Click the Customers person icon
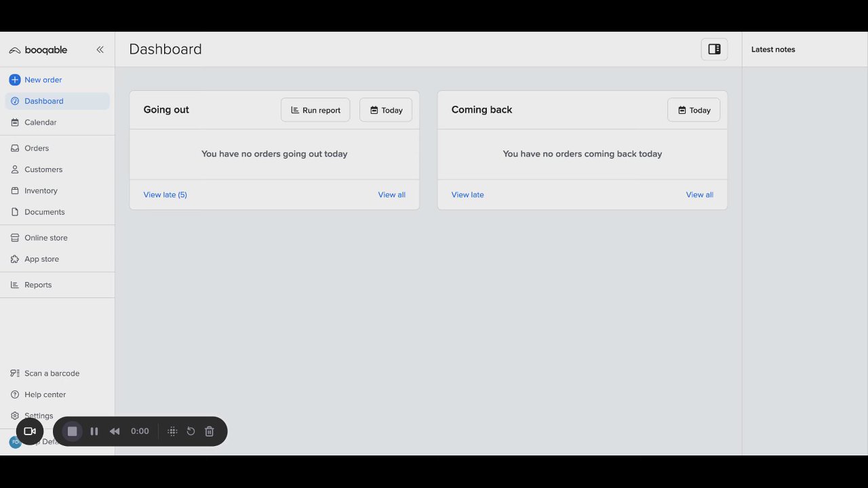868x488 pixels. [x=15, y=169]
